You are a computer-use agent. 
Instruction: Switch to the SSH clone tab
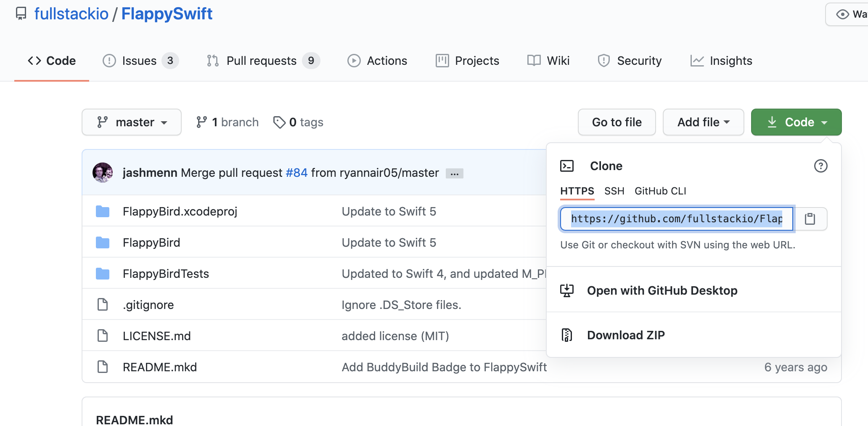click(x=614, y=191)
